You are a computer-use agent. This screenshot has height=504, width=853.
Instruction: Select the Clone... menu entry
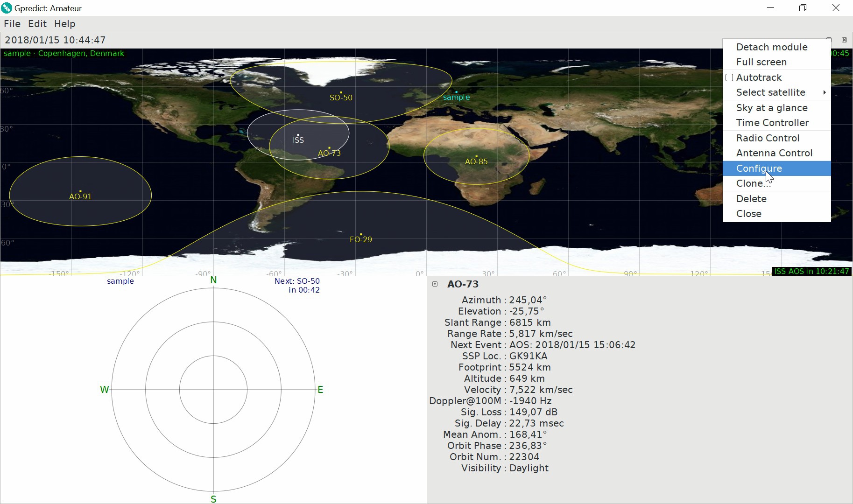pos(777,183)
